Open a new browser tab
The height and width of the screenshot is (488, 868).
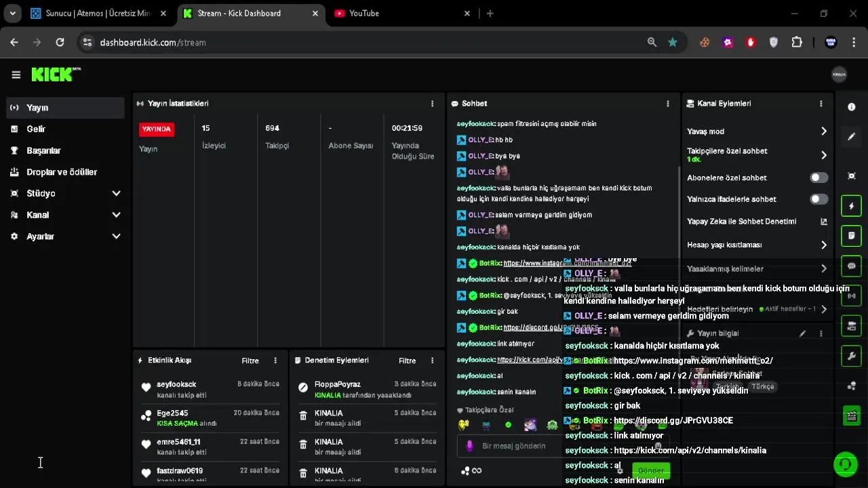(x=490, y=14)
